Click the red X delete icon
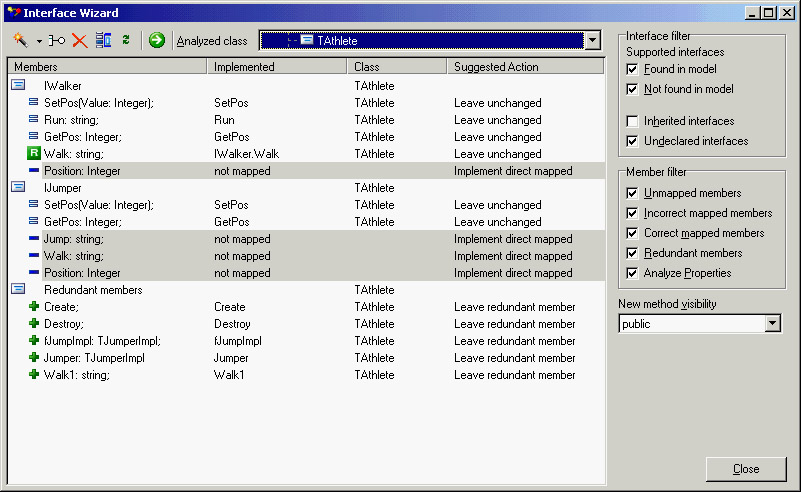 [x=79, y=41]
